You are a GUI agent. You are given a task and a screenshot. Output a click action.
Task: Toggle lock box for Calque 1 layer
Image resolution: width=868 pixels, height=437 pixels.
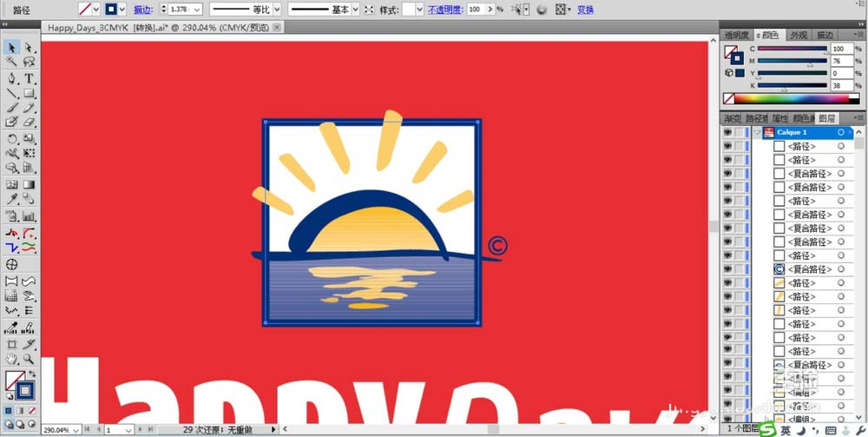[x=739, y=132]
